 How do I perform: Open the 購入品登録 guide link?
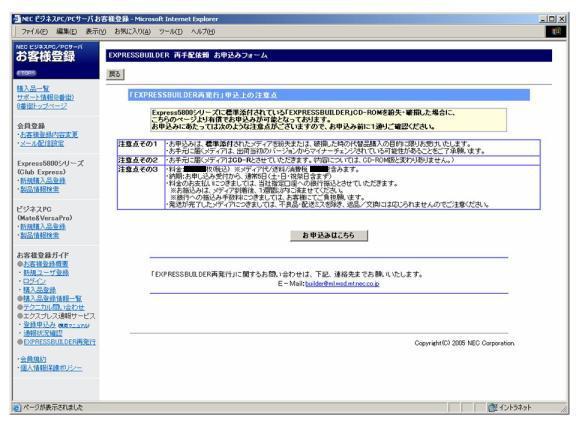pos(39,290)
